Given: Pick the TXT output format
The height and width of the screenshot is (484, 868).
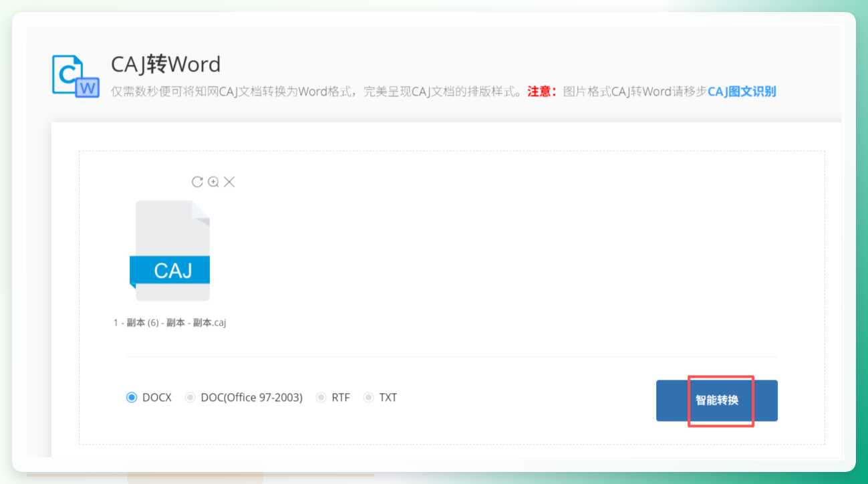Looking at the screenshot, I should click(368, 397).
